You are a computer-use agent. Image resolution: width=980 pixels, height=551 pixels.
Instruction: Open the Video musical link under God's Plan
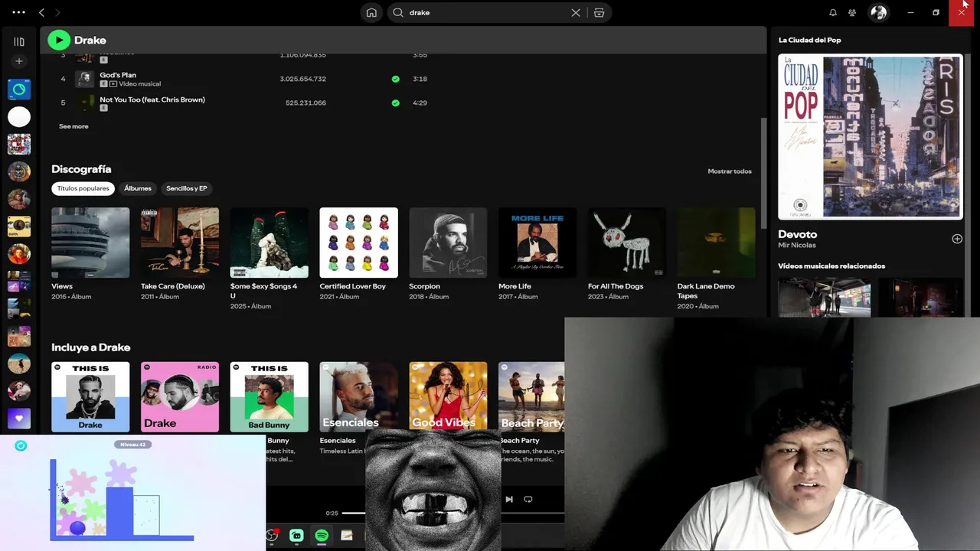click(140, 84)
